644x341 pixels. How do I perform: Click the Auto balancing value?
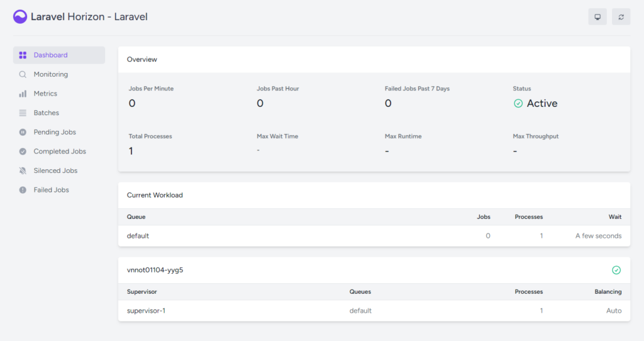(614, 311)
